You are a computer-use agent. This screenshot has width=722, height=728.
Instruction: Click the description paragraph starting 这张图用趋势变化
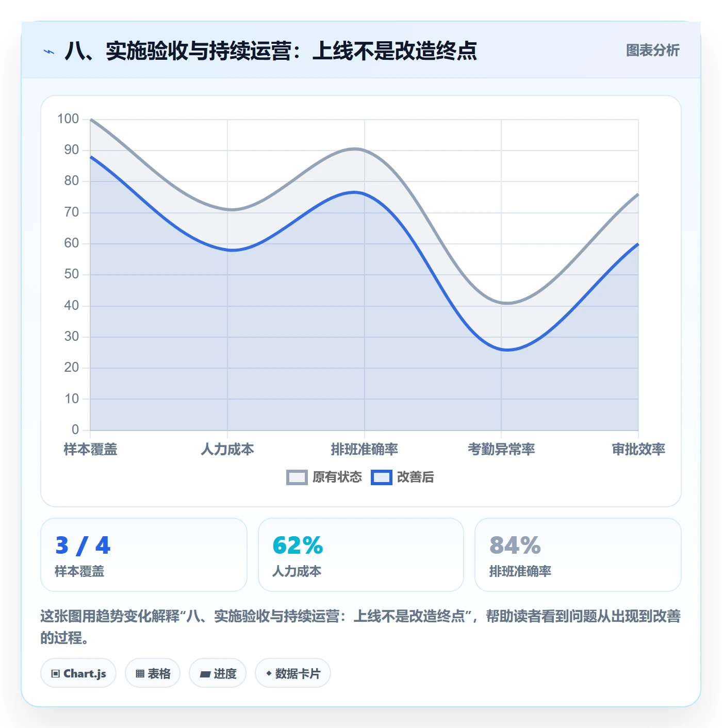click(x=360, y=627)
